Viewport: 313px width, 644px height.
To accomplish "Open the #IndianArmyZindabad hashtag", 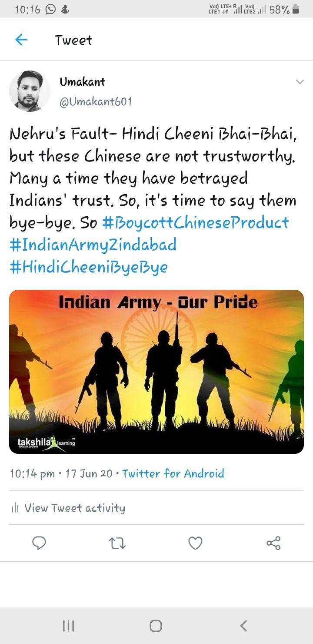I will (93, 245).
